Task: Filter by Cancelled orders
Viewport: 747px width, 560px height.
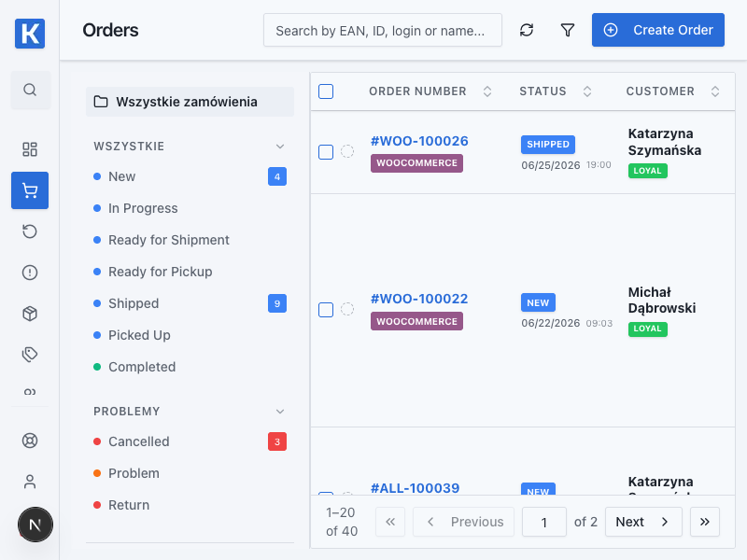Action: pos(190,441)
